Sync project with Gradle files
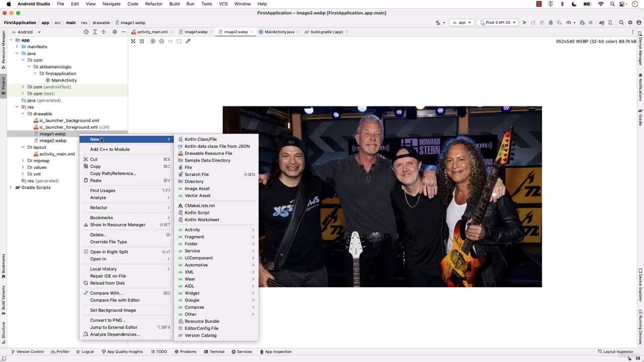This screenshot has width=644, height=362. click(x=601, y=23)
